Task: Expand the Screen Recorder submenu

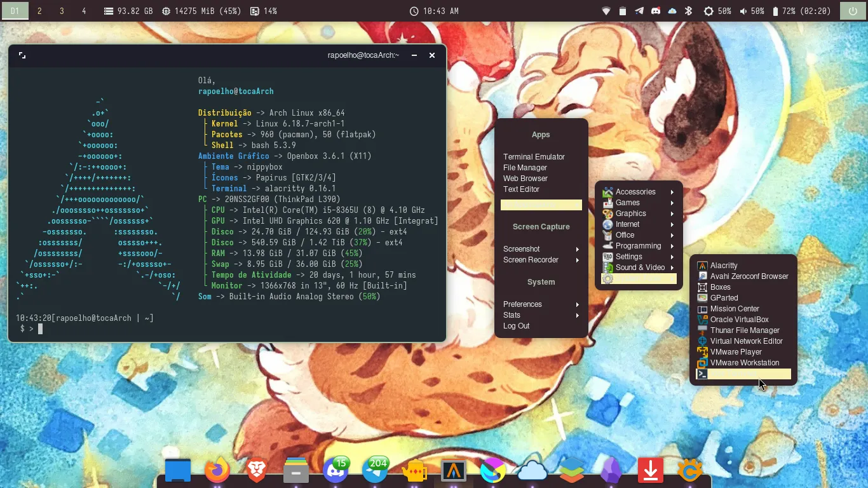Action: tap(541, 260)
